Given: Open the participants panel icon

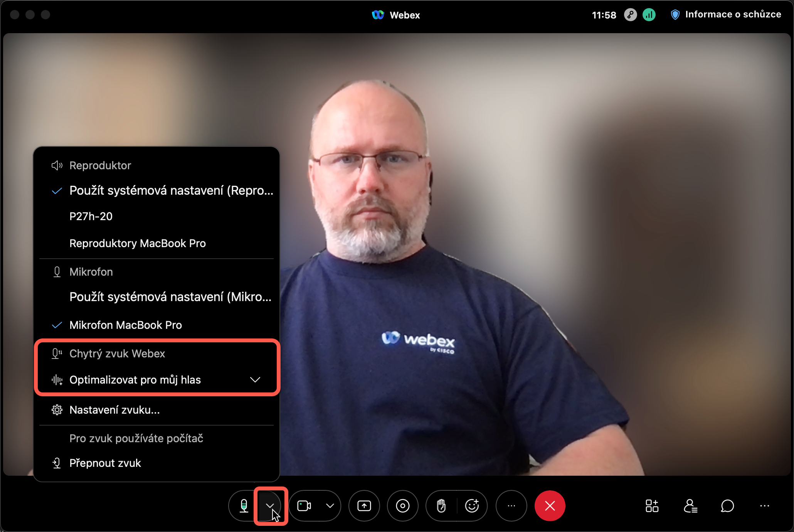Looking at the screenshot, I should pos(690,506).
